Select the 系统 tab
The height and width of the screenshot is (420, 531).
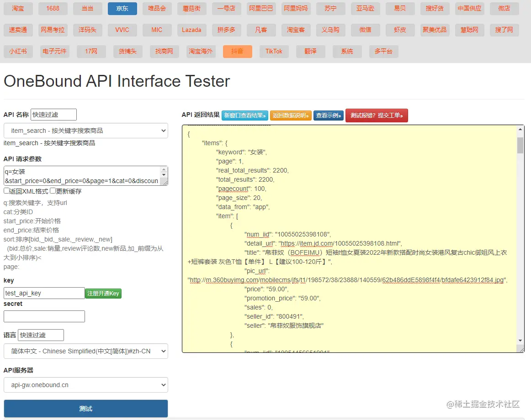pos(347,52)
